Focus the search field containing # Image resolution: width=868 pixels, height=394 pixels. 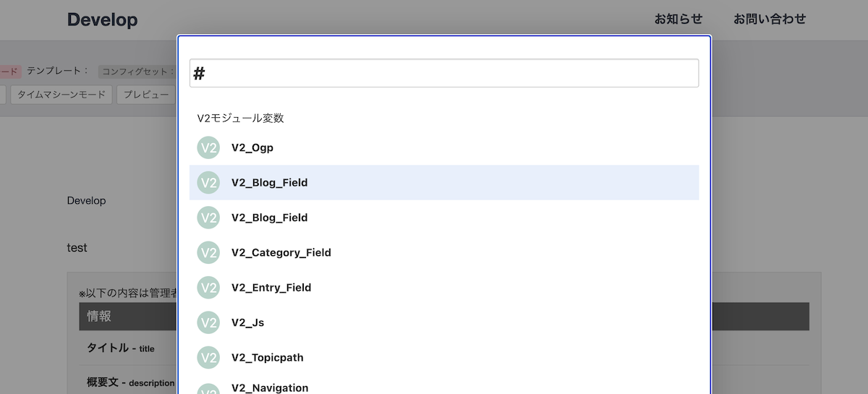443,73
